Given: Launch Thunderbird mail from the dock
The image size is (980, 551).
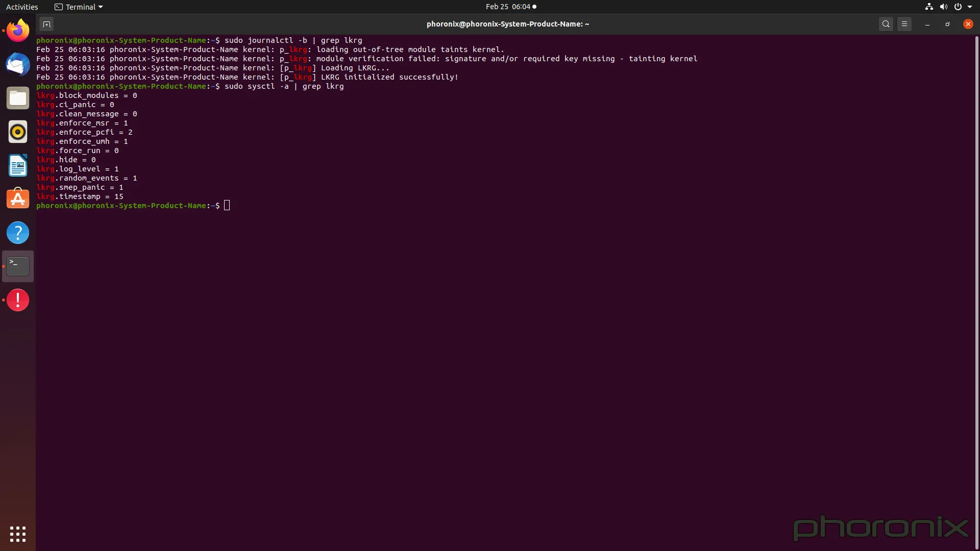Looking at the screenshot, I should (18, 64).
